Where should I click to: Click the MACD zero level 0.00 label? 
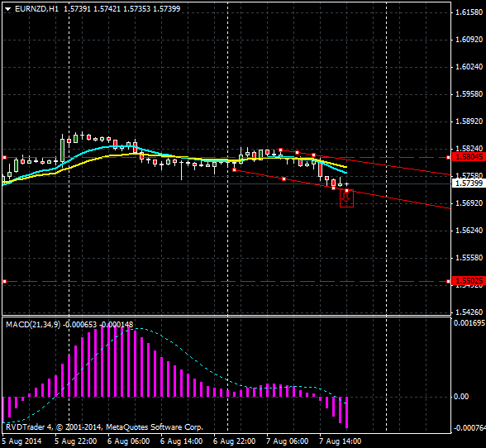tap(461, 397)
